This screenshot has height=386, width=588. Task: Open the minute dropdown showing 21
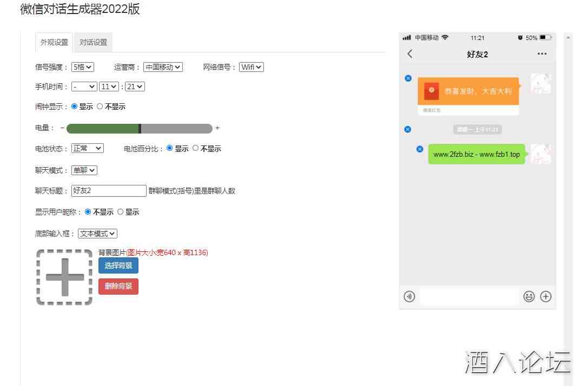coord(135,86)
